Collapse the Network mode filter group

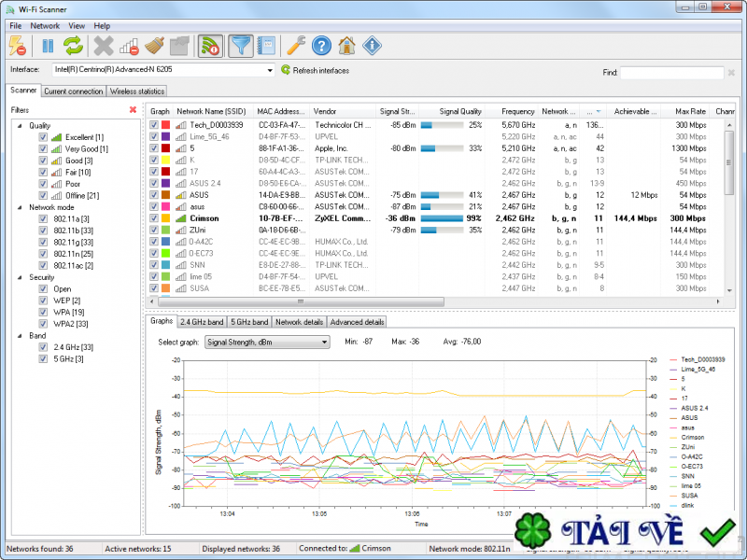(x=21, y=207)
